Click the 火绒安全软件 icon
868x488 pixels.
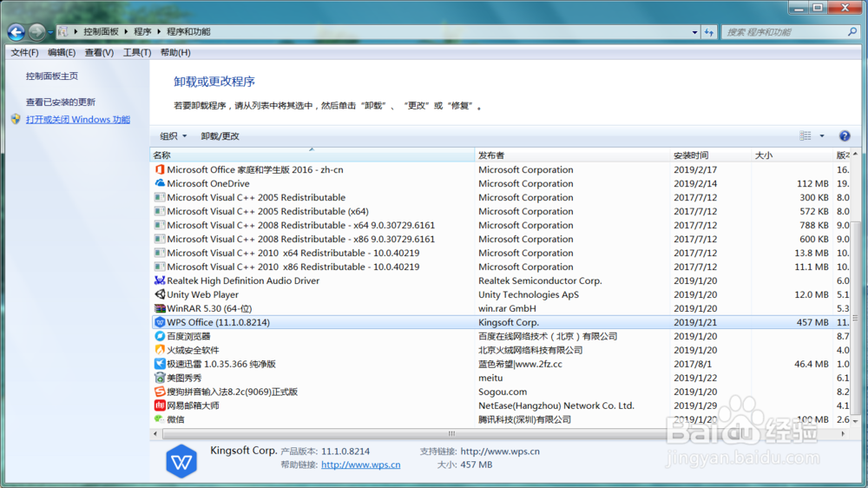(x=160, y=350)
